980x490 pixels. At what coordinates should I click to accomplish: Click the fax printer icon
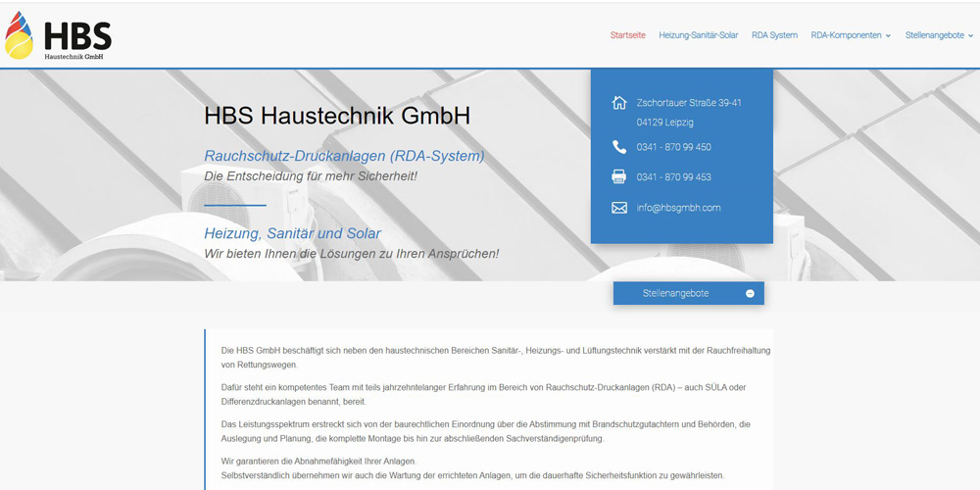(x=618, y=176)
